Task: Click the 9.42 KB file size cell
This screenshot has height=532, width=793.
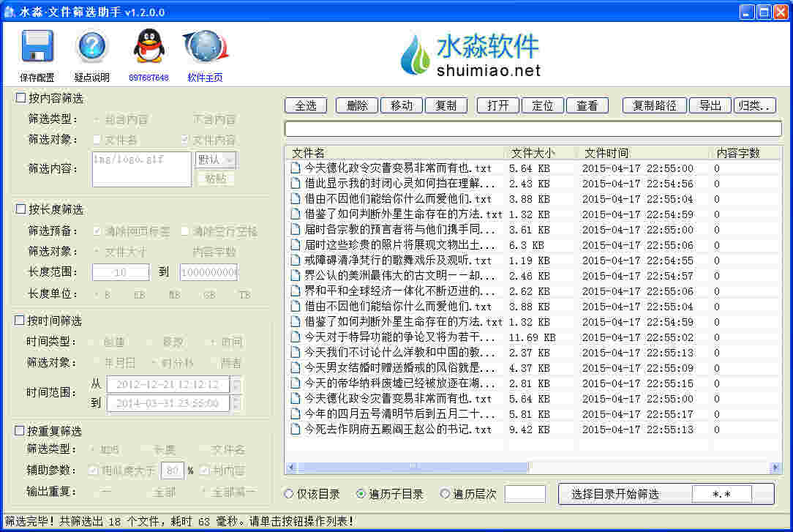Action: pos(530,430)
